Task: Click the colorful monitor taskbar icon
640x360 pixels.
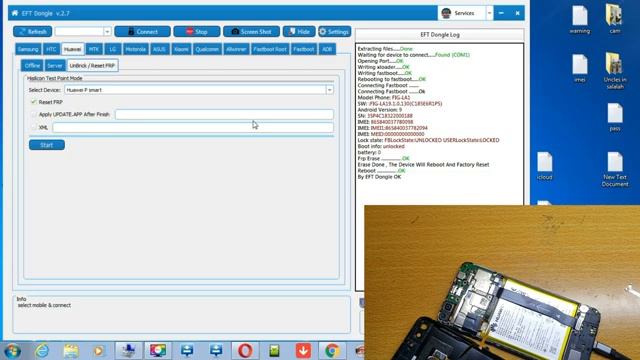Action: 158,351
